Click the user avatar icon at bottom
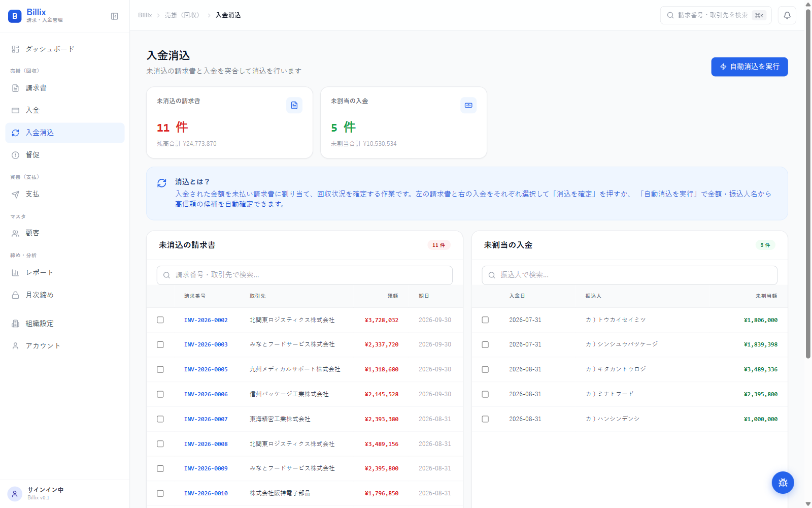The width and height of the screenshot is (812, 508). 15,494
